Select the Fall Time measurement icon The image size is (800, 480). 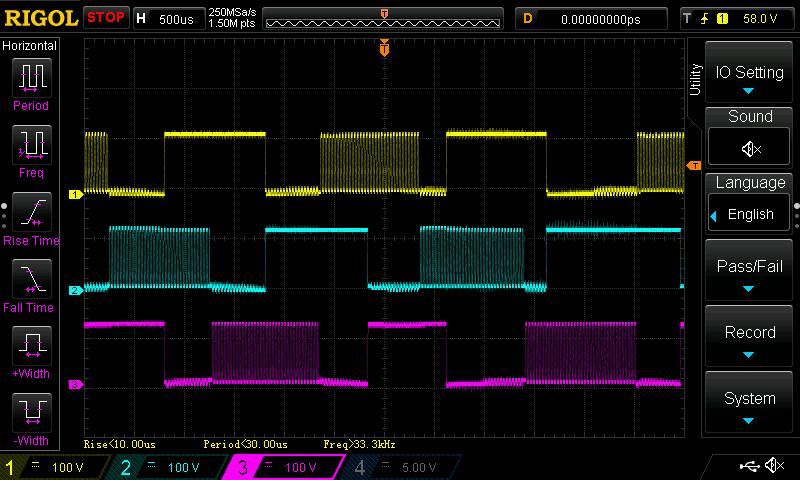coord(32,279)
